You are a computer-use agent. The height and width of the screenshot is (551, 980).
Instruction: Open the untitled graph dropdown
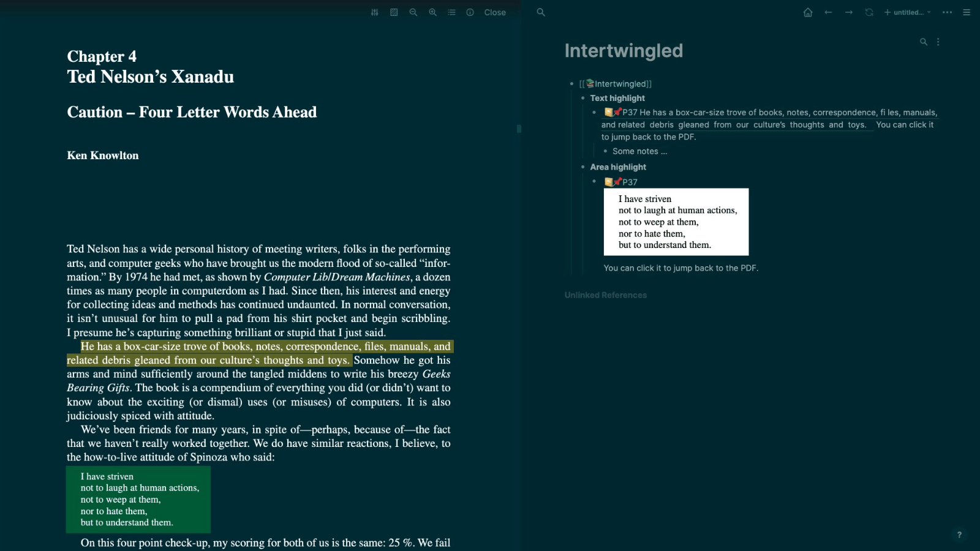tap(907, 12)
